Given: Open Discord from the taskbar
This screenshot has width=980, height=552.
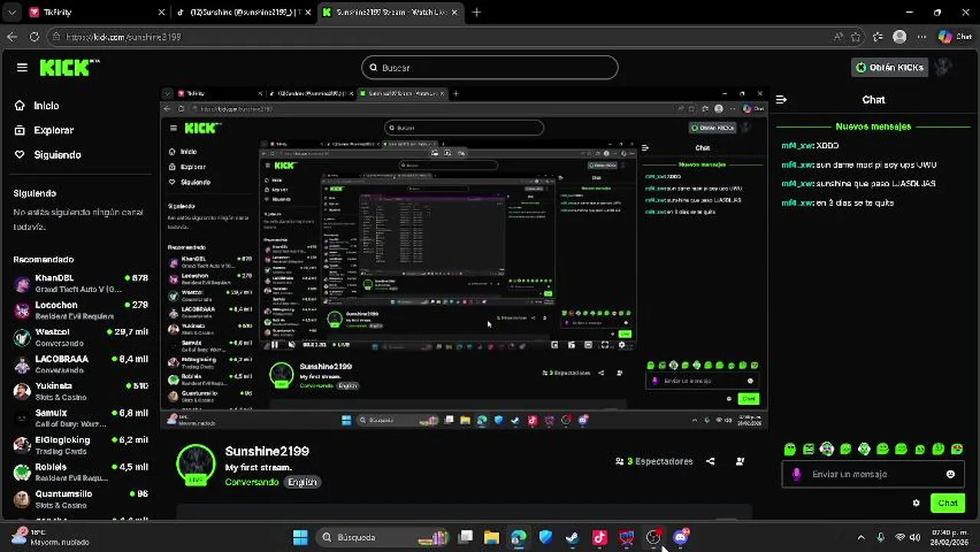Looking at the screenshot, I should (x=680, y=537).
